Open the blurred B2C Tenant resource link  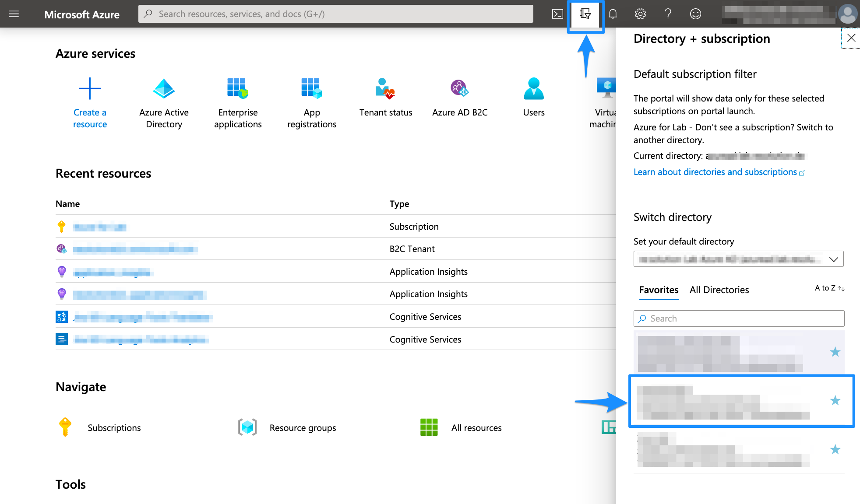click(135, 249)
